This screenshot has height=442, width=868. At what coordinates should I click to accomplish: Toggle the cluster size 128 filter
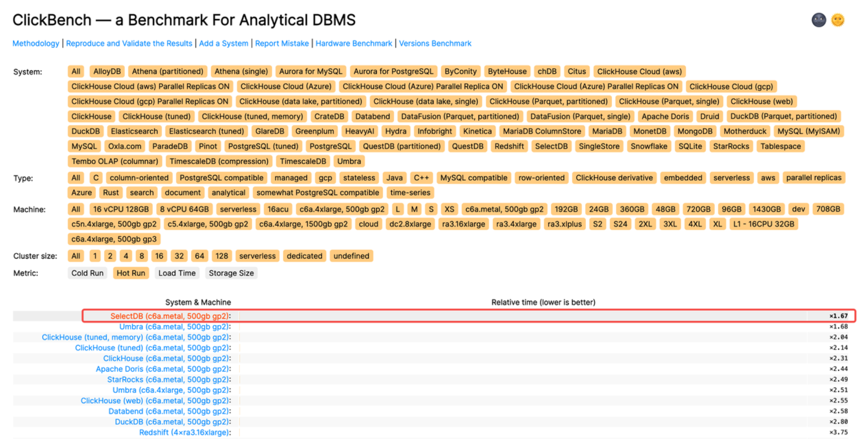pos(222,256)
